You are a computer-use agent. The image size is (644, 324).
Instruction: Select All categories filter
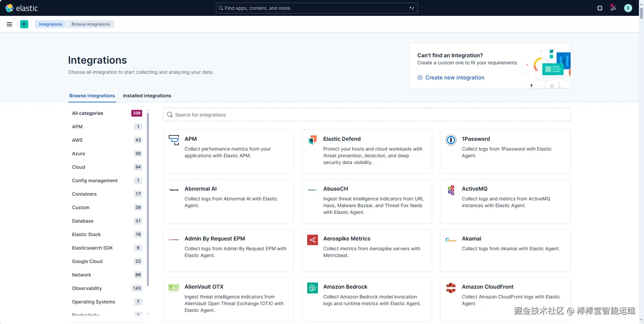pyautogui.click(x=107, y=113)
